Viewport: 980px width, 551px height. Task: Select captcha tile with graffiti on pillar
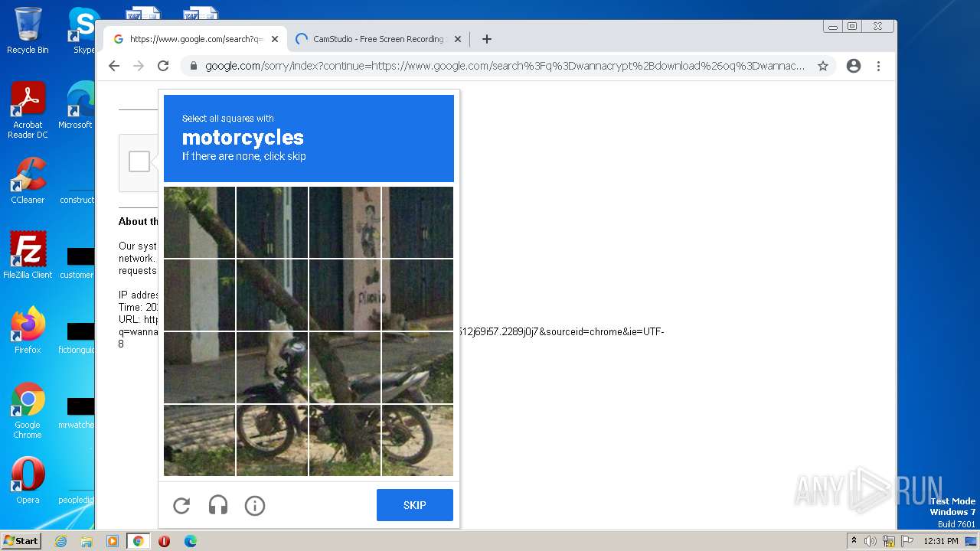coord(345,295)
